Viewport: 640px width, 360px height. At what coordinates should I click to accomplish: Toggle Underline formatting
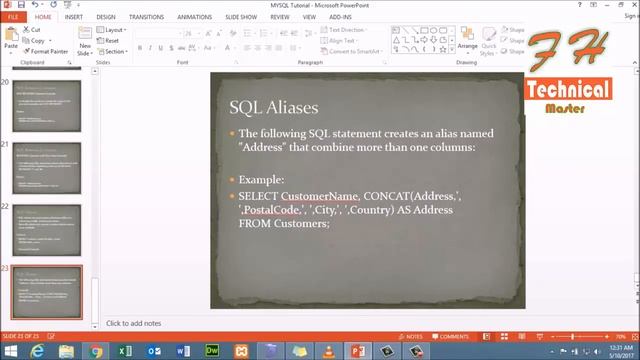(161, 48)
